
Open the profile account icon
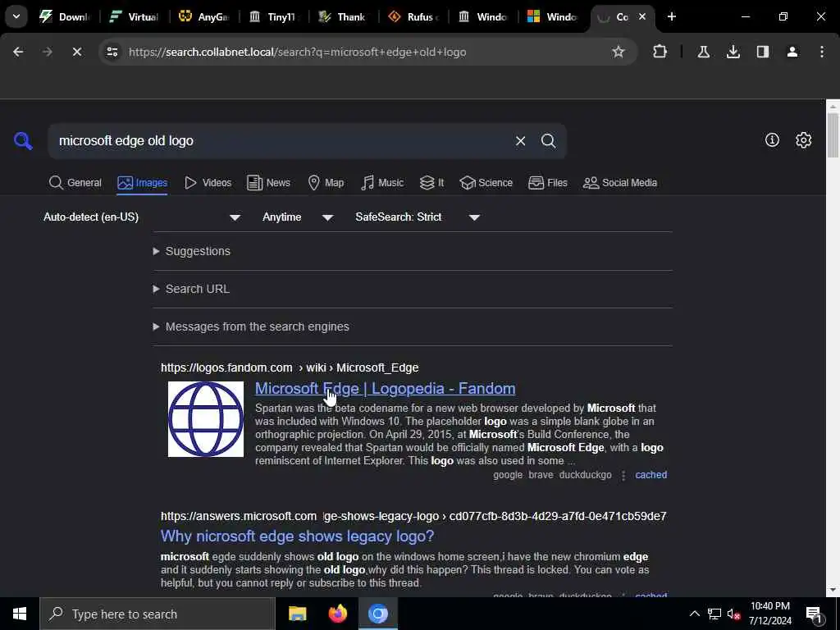[792, 52]
